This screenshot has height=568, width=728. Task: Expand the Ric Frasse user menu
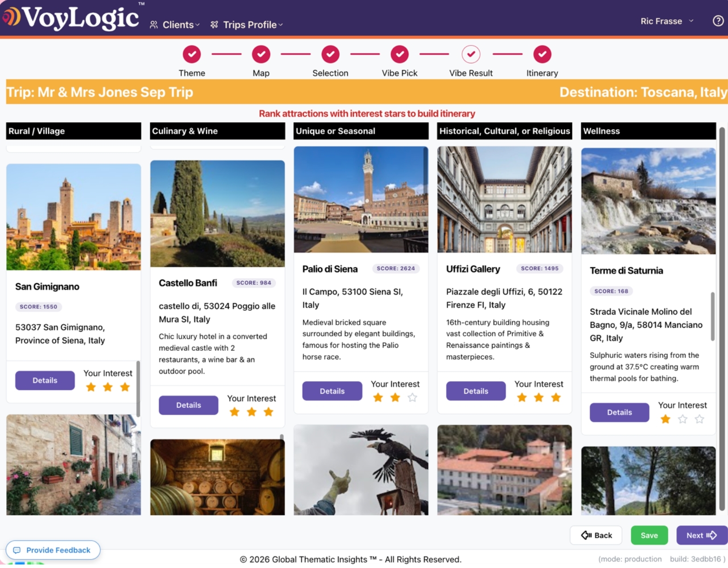(x=667, y=21)
